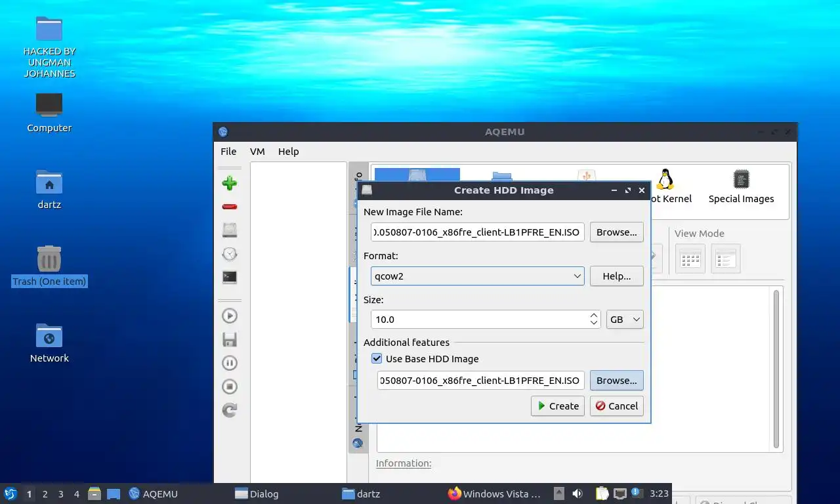Click the clipboard tray icon

(602, 493)
